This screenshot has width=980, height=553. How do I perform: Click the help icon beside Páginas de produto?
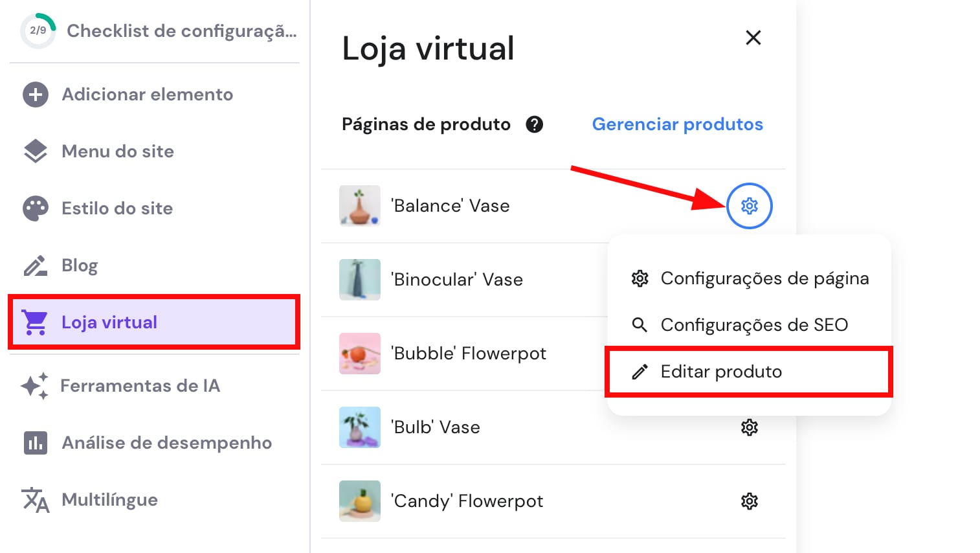[x=535, y=124]
